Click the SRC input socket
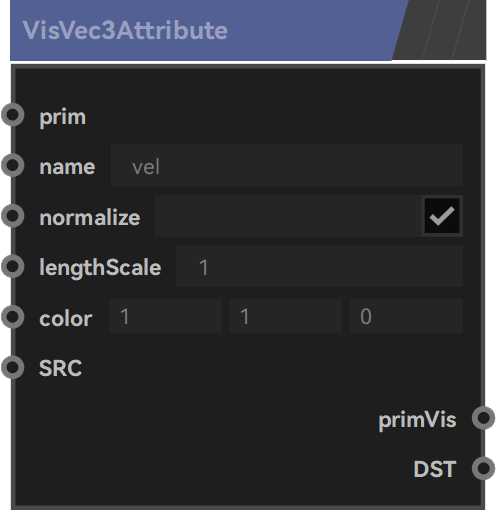Image resolution: width=496 pixels, height=510 pixels. (13, 367)
